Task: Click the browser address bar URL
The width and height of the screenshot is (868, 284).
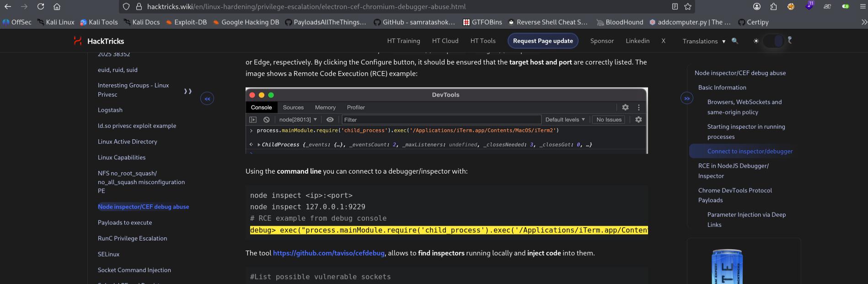Action: tap(306, 6)
